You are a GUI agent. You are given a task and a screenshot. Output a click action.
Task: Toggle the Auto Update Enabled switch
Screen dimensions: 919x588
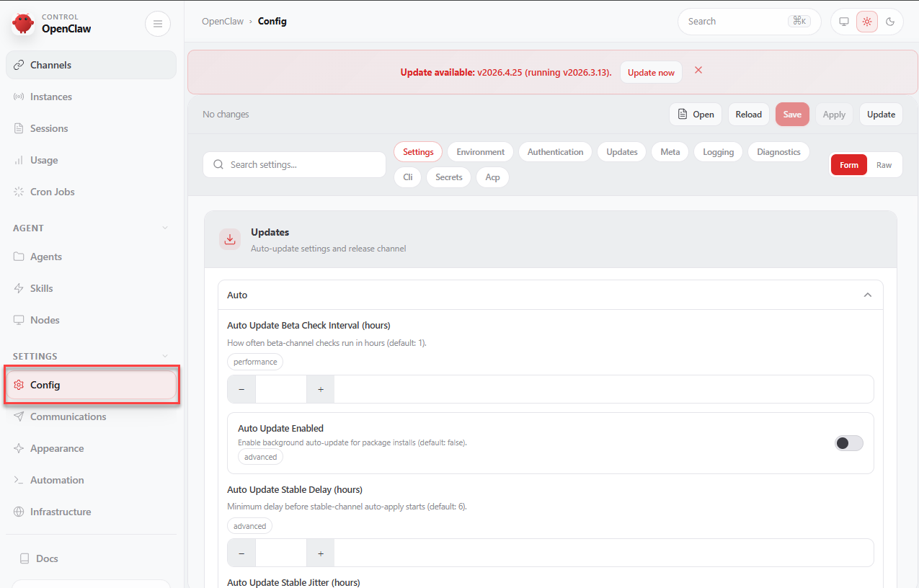849,443
